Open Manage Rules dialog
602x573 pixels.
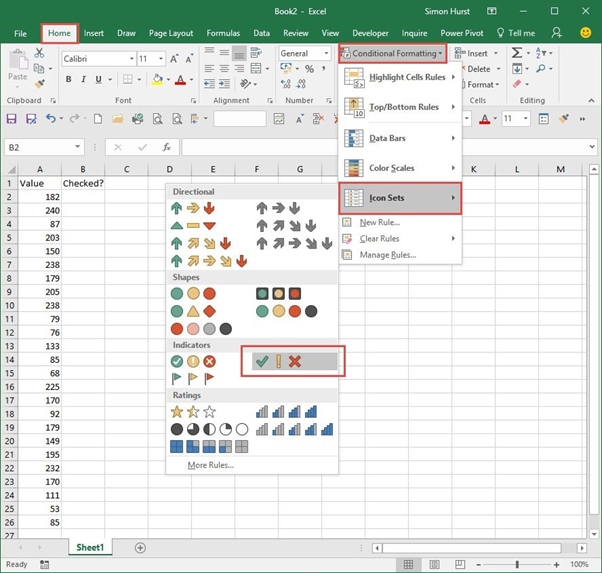coord(387,255)
